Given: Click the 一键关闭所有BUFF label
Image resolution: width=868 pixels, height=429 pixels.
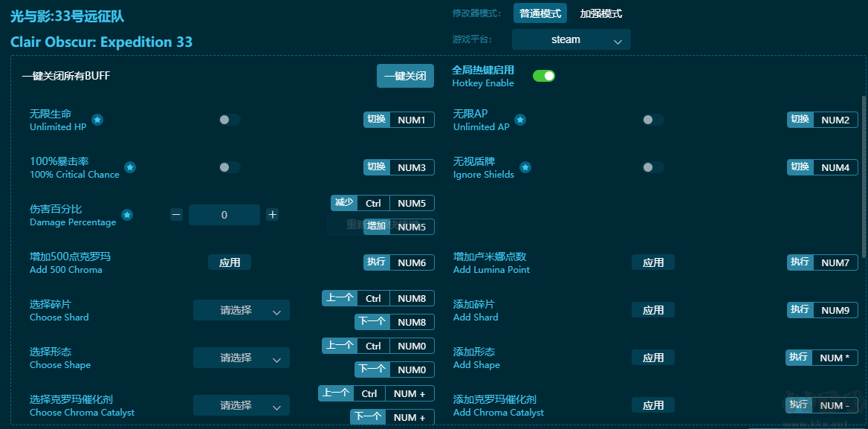Looking at the screenshot, I should [x=66, y=76].
